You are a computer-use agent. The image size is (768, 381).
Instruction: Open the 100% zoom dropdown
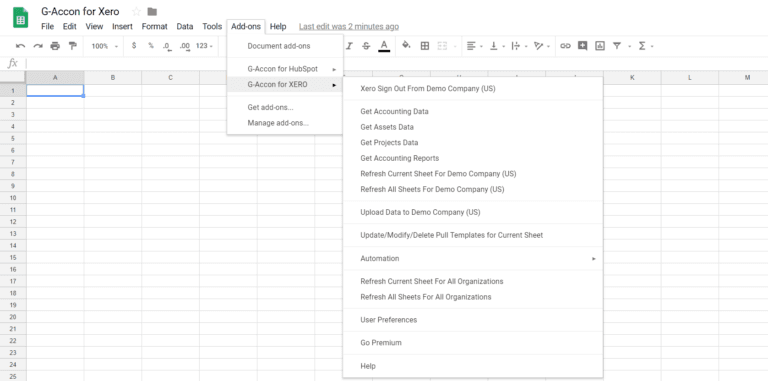click(105, 46)
